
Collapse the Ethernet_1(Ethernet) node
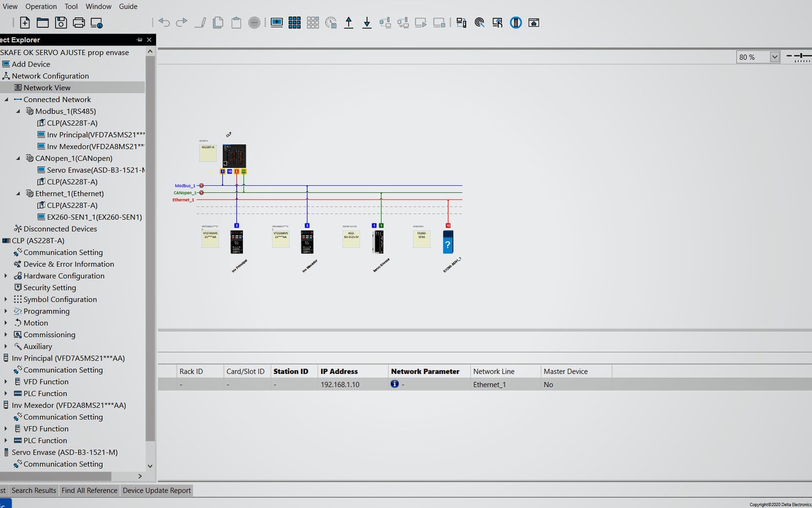tap(18, 193)
